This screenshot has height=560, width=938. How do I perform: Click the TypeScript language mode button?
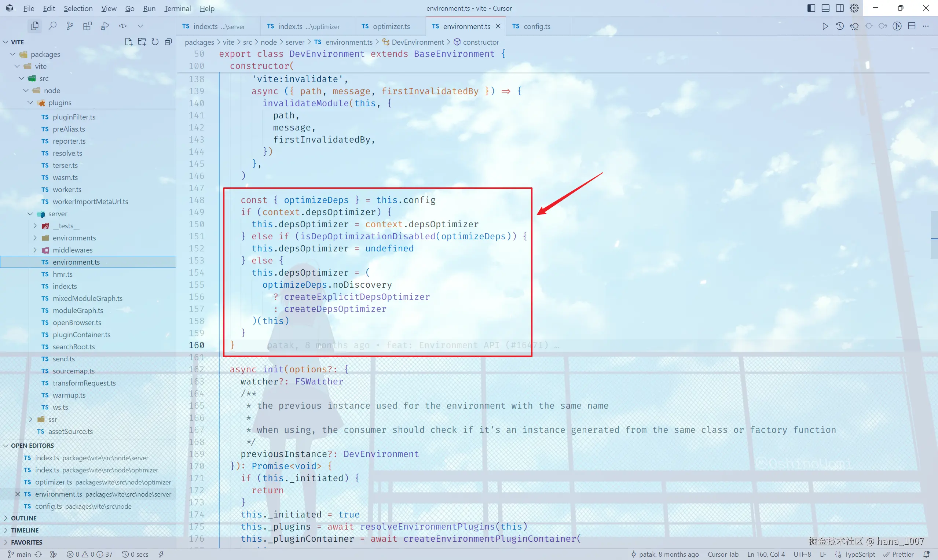point(860,555)
